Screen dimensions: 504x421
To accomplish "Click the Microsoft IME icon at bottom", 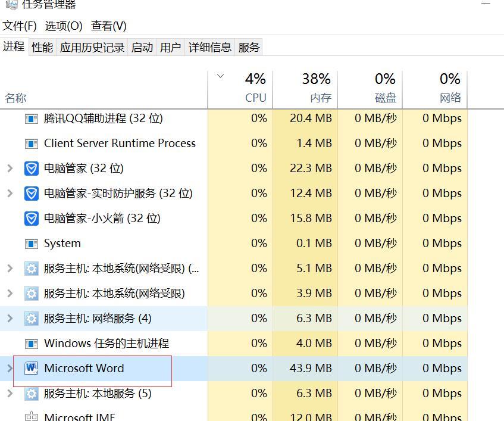I will (32, 416).
